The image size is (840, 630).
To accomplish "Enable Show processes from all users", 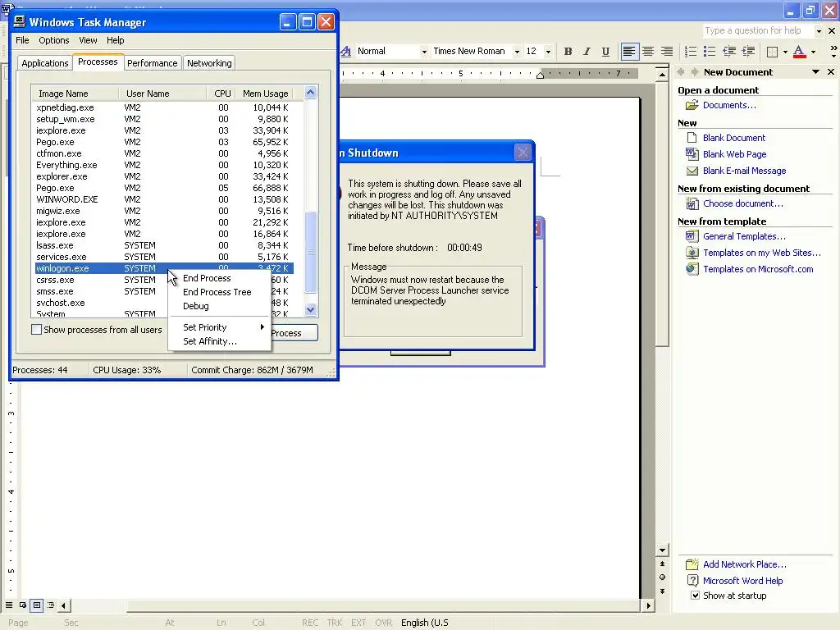I will click(x=36, y=330).
